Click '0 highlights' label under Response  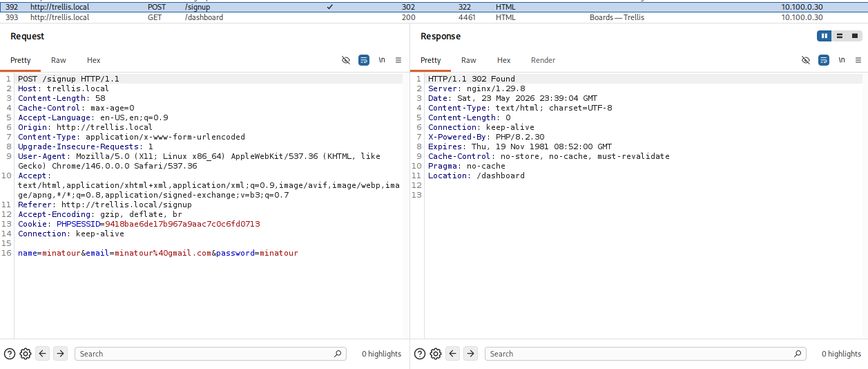coord(841,354)
